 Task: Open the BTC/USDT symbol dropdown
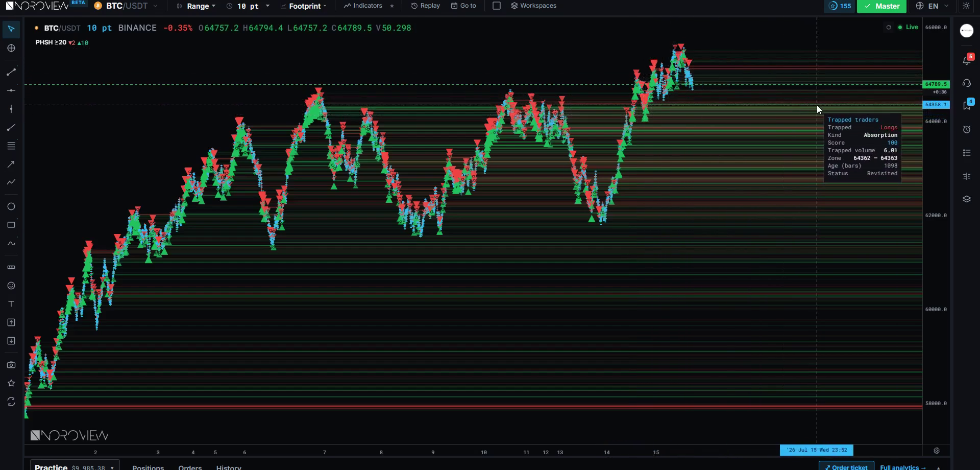coord(126,6)
